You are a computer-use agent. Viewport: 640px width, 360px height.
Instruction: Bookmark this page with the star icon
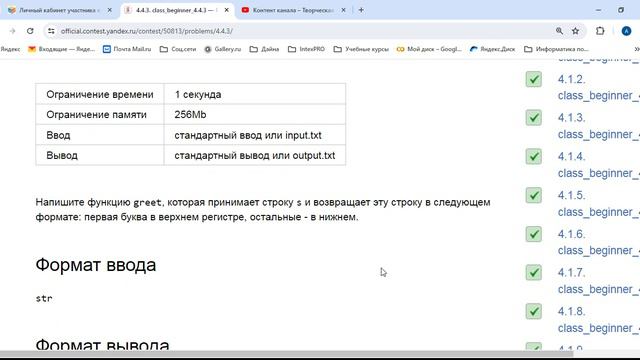[576, 31]
